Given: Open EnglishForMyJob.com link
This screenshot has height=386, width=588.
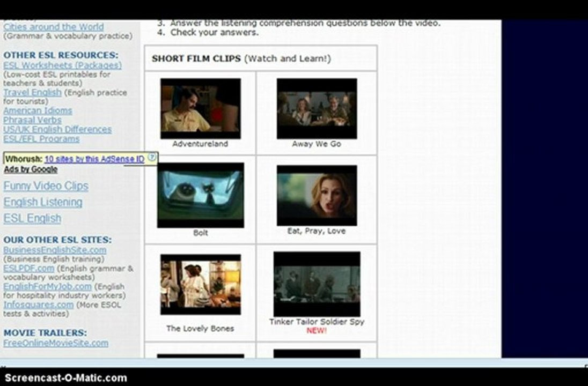Looking at the screenshot, I should pos(47,287).
